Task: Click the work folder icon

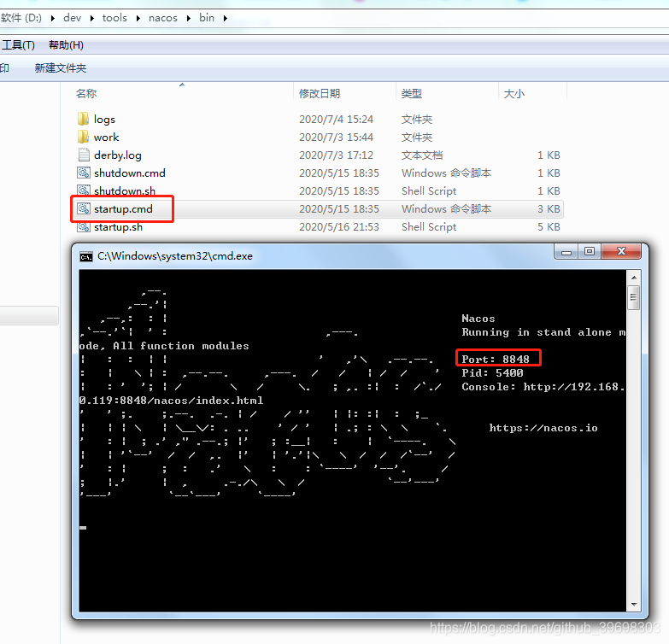Action: (83, 137)
